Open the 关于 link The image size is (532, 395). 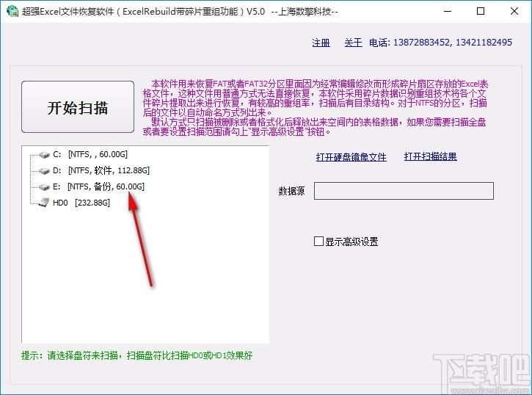(x=353, y=43)
